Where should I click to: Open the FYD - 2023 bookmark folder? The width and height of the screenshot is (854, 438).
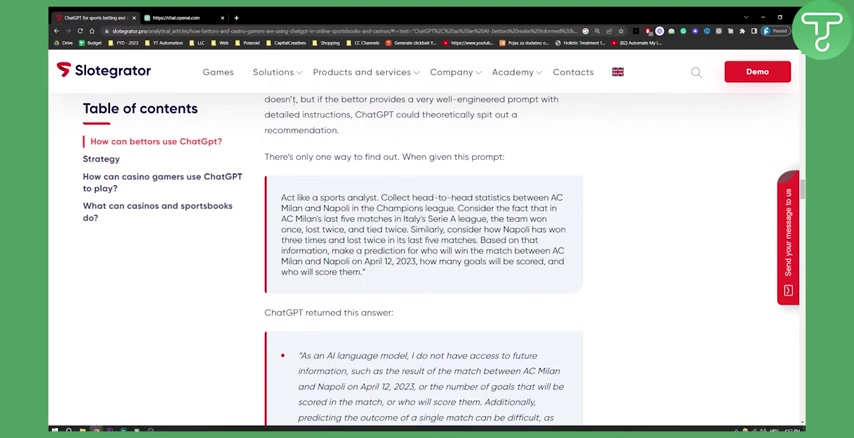(x=123, y=42)
